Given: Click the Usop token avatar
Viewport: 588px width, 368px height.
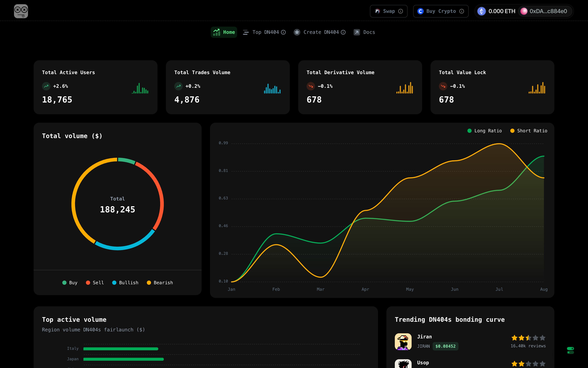Looking at the screenshot, I should click(403, 364).
